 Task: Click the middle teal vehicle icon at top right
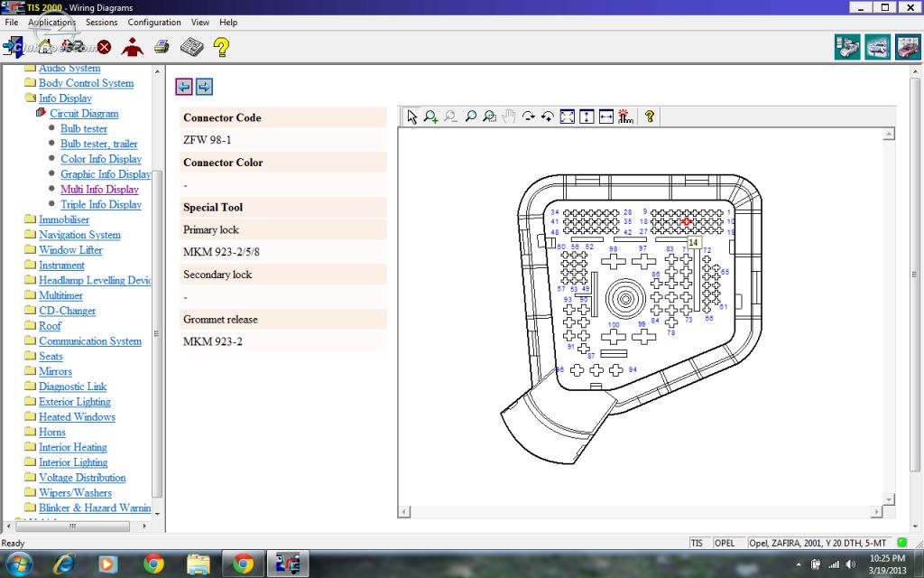pos(877,47)
